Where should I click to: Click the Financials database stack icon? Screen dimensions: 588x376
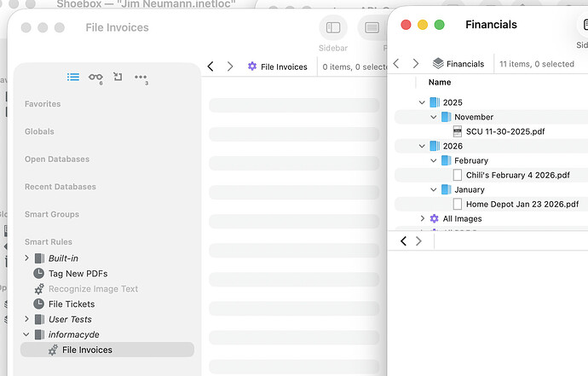438,63
